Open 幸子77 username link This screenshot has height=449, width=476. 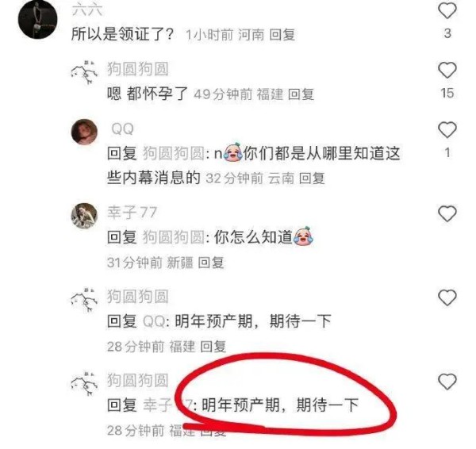[132, 213]
